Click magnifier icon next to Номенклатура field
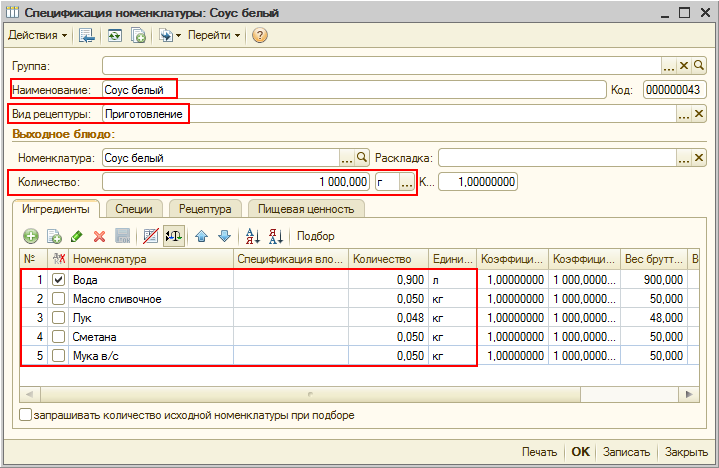 coord(363,158)
